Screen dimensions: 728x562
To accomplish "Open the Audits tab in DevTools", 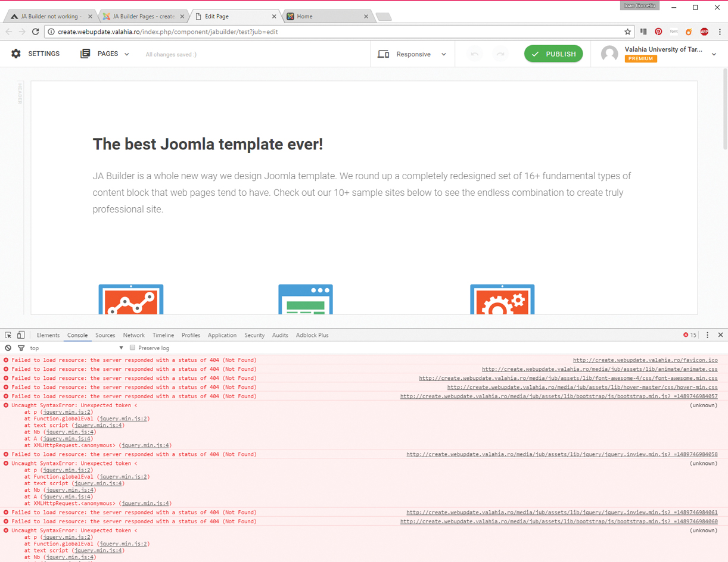I will (280, 335).
